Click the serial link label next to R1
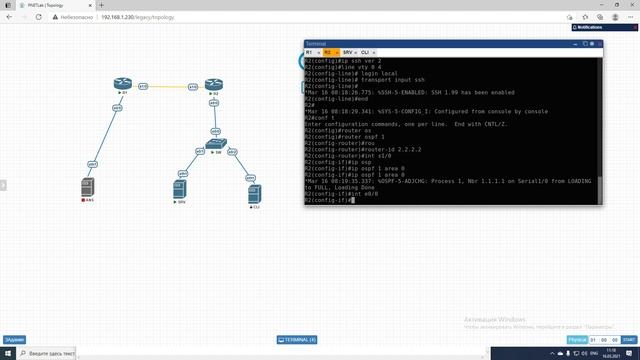Screen dimensions: 640x360 143,87
